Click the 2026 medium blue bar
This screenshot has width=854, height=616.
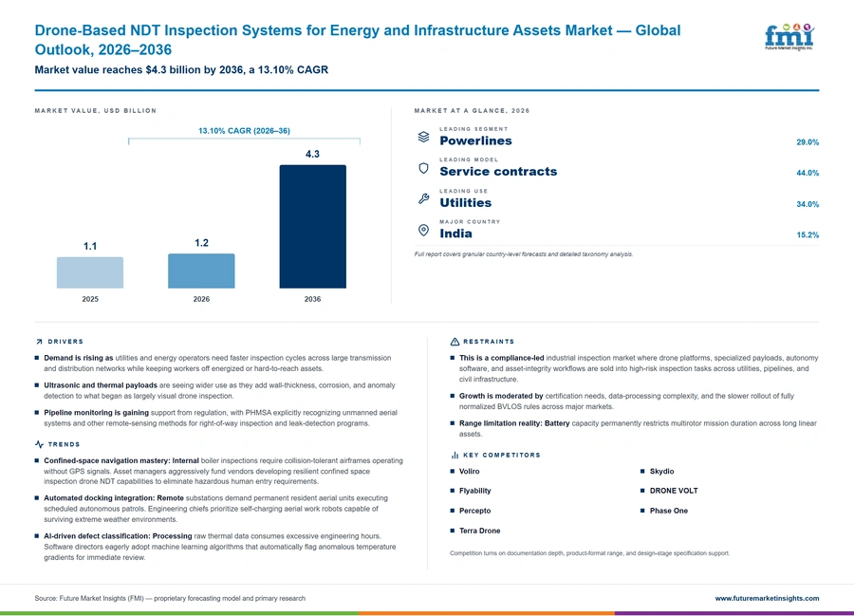(201, 271)
